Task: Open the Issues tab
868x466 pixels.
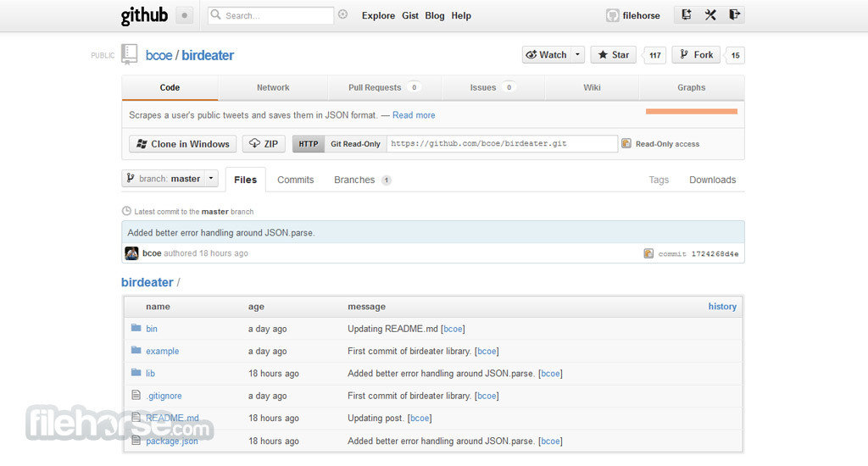Action: 492,87
